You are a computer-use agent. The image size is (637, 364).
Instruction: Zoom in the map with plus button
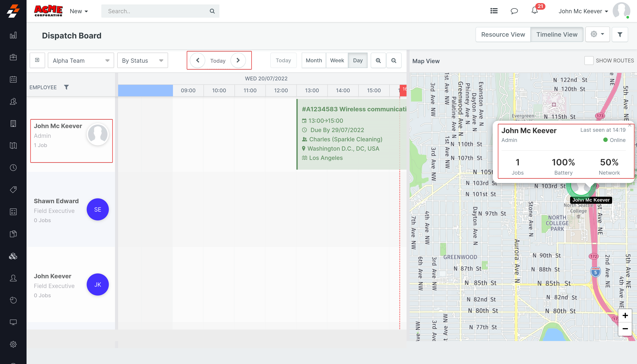pyautogui.click(x=625, y=316)
